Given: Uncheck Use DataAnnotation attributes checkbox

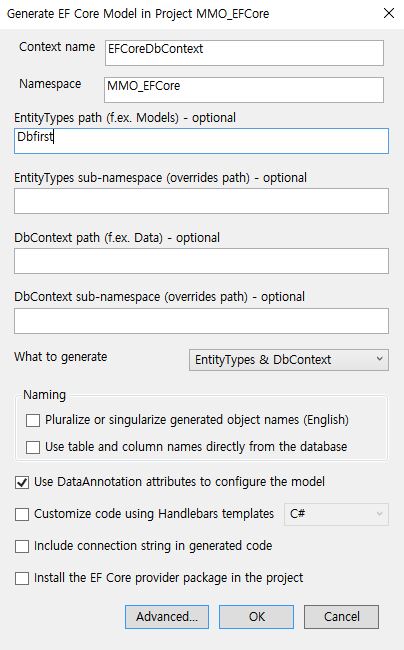Looking at the screenshot, I should click(22, 482).
